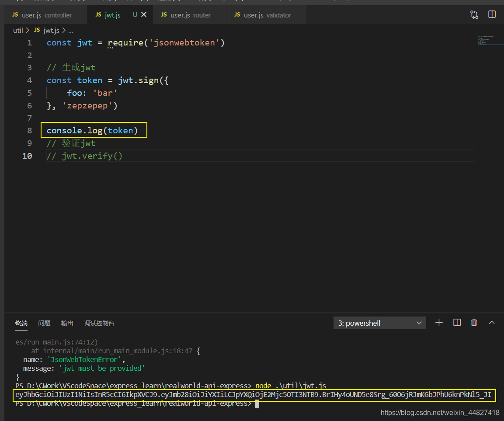Kill the terminal with trash icon
The height and width of the screenshot is (421, 504).
(x=474, y=322)
